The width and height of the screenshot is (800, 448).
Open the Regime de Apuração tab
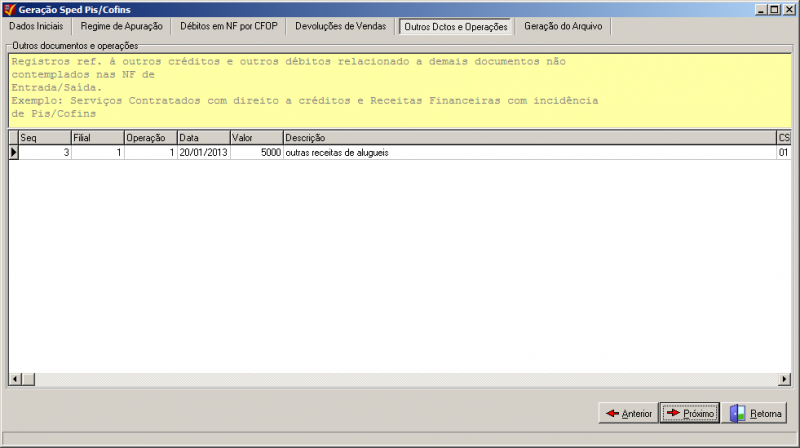(121, 26)
